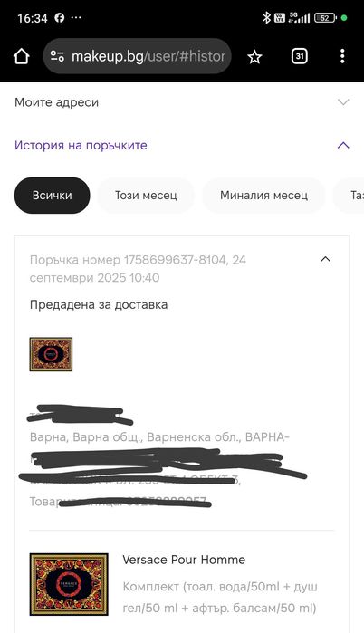364x633 pixels.
Task: Select the Миналия месец filter
Action: tap(263, 196)
